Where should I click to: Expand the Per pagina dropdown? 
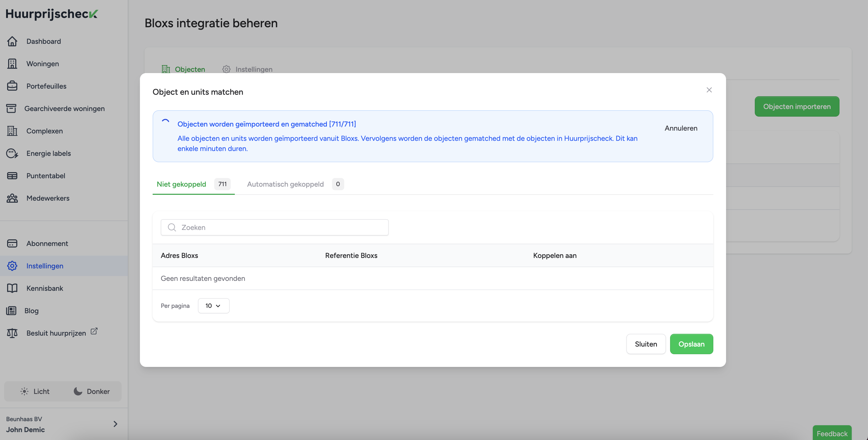pyautogui.click(x=213, y=306)
